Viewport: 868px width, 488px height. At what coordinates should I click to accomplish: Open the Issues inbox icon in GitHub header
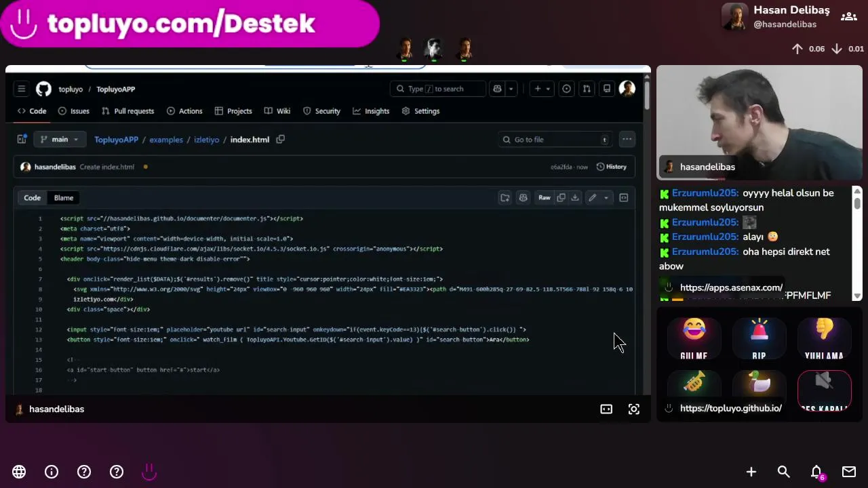[566, 89]
